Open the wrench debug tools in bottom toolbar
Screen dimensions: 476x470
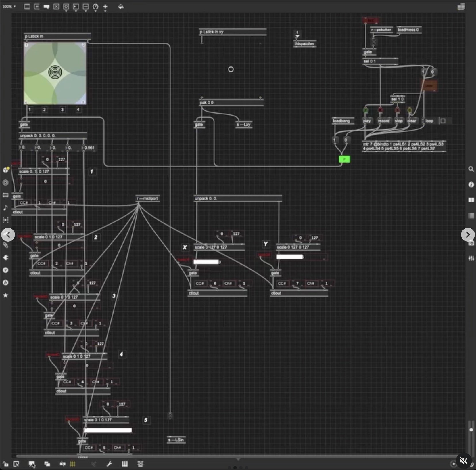pyautogui.click(x=109, y=464)
